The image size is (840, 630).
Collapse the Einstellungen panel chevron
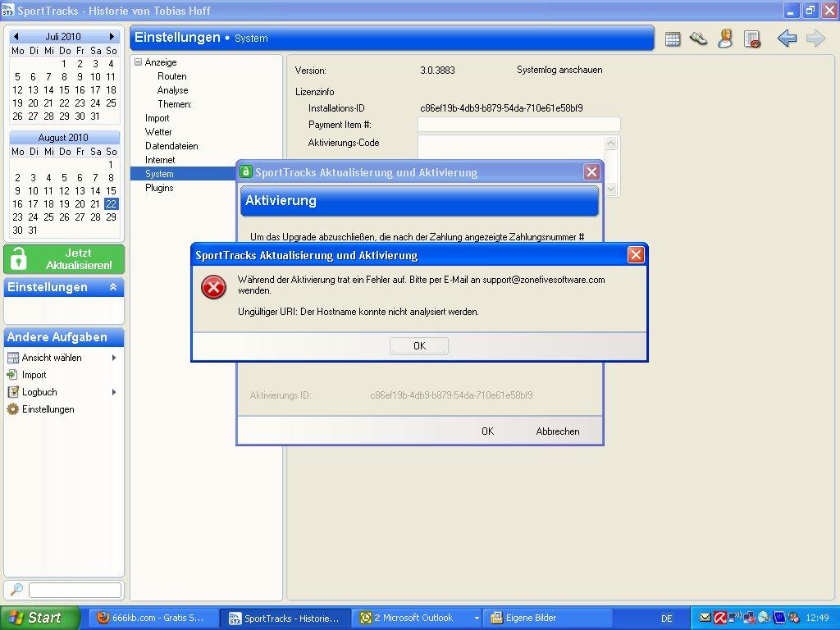113,287
